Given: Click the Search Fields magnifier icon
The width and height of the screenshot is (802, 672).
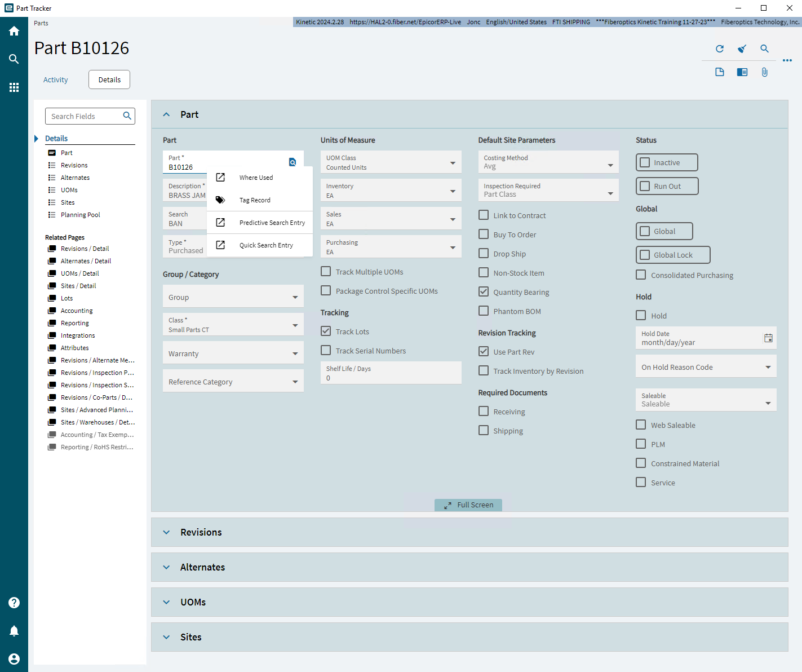Looking at the screenshot, I should 127,116.
